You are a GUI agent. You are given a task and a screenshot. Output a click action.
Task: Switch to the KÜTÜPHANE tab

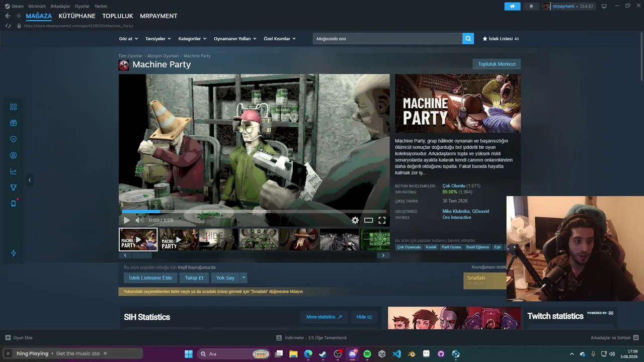point(77,16)
